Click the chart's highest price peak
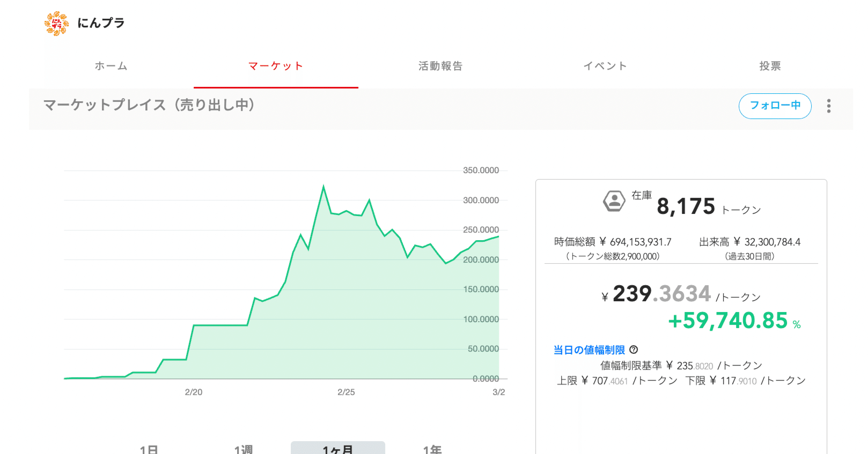Image resolution: width=868 pixels, height=454 pixels. coord(323,187)
